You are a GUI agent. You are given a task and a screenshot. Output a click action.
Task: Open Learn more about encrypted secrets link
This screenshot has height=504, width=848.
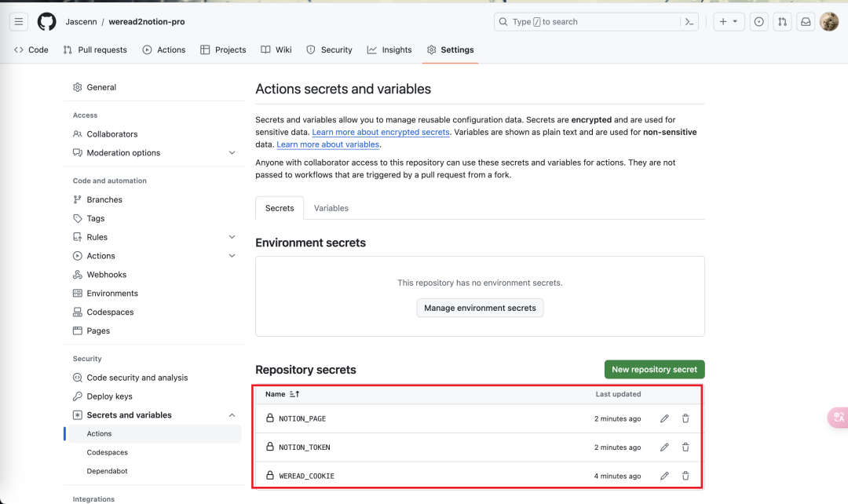click(381, 132)
